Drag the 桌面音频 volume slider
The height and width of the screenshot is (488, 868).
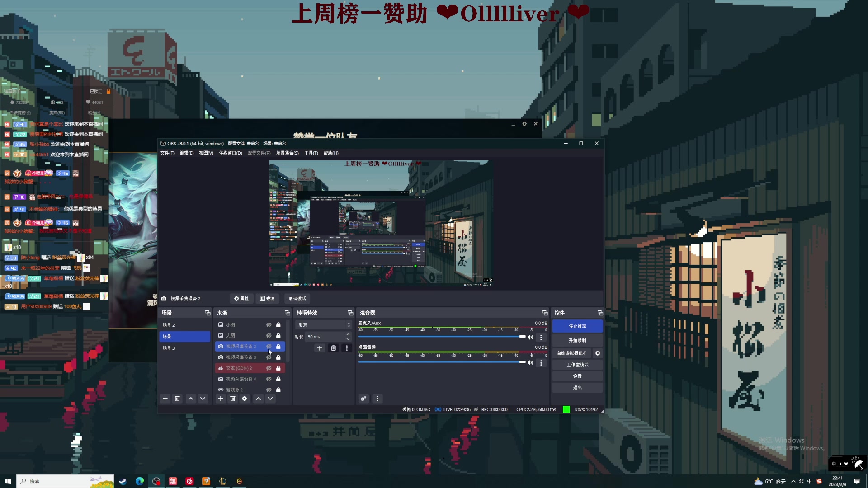tap(520, 362)
